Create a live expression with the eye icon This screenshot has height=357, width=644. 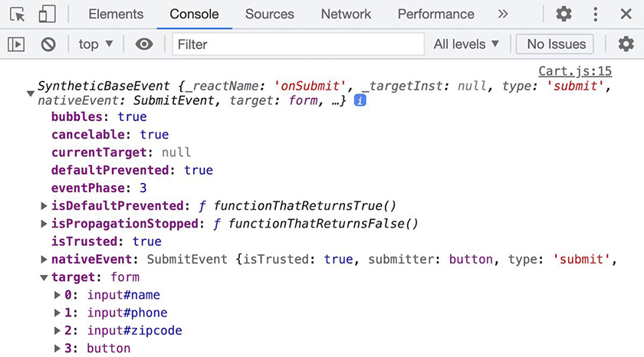144,44
